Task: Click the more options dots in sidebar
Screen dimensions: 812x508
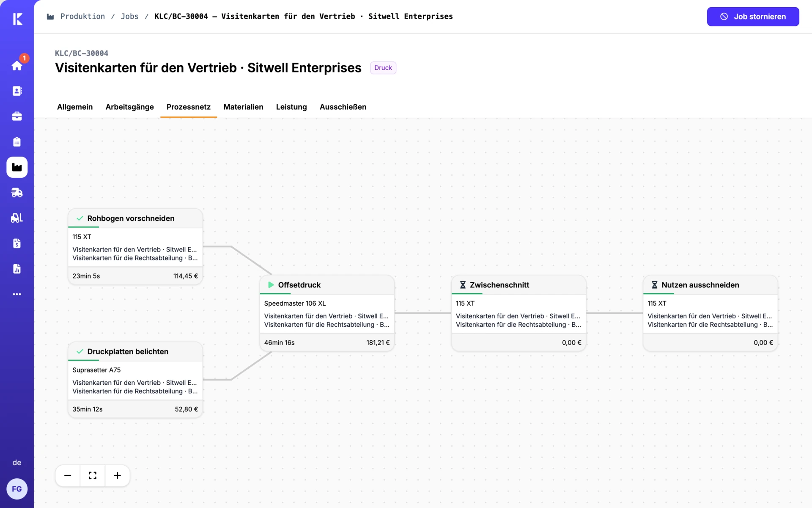Action: point(17,294)
